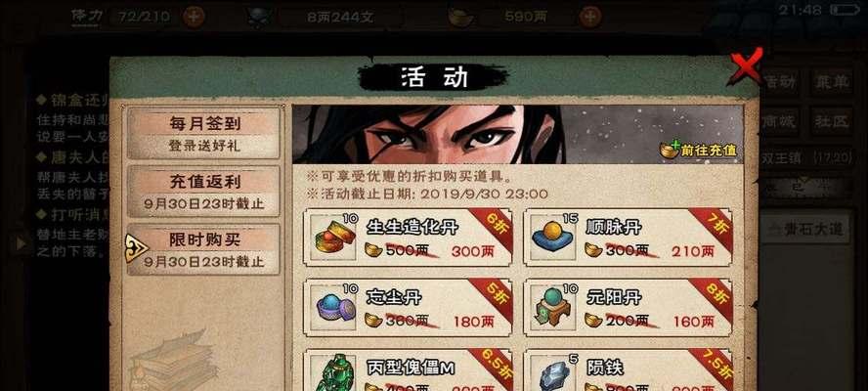Go to recharge via 前往充值
The height and width of the screenshot is (391, 868).
pyautogui.click(x=699, y=151)
